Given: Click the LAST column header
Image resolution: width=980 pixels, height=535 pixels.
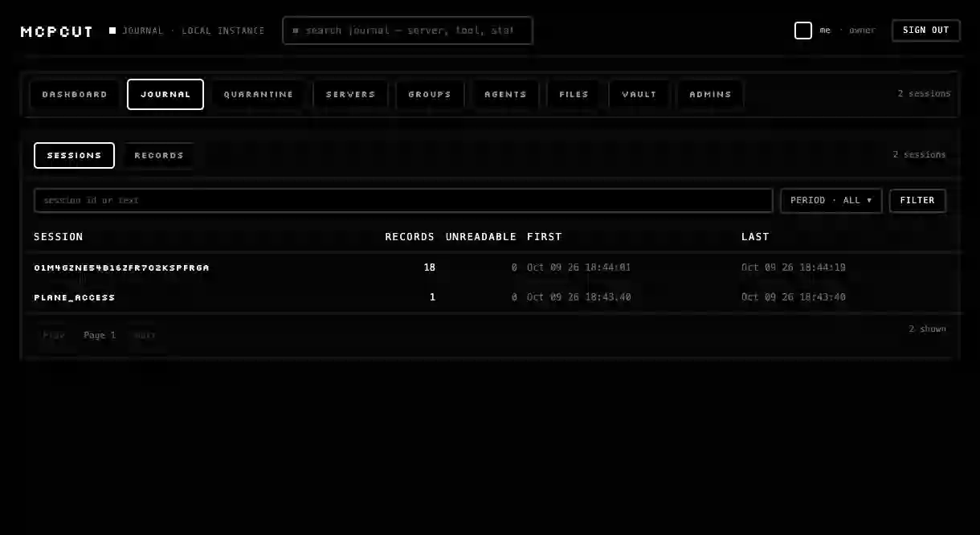Looking at the screenshot, I should (x=755, y=237).
